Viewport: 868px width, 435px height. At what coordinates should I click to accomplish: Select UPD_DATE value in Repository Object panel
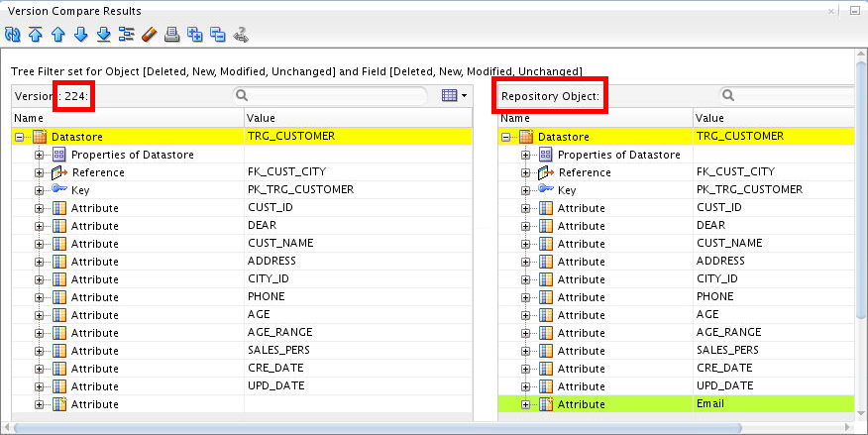pyautogui.click(x=724, y=385)
